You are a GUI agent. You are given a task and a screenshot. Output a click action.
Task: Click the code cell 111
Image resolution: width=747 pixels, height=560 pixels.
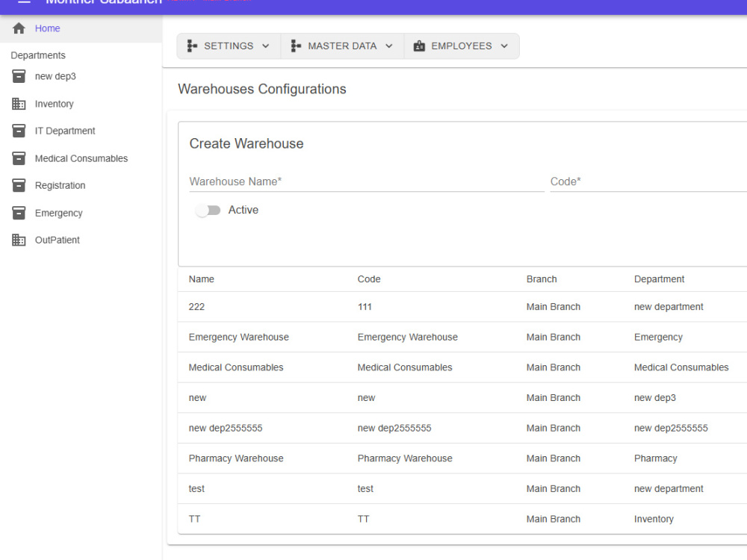click(x=365, y=307)
